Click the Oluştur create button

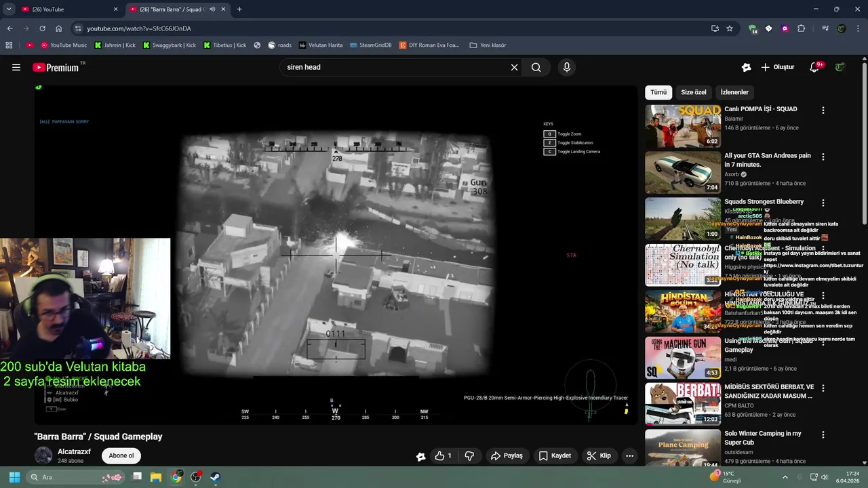[777, 67]
